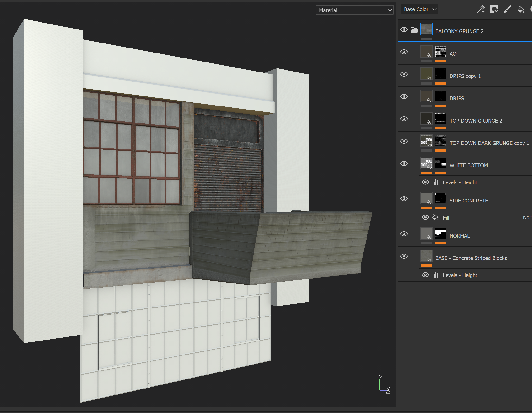Click Levels icon under BASE Concrete layer

[435, 275]
